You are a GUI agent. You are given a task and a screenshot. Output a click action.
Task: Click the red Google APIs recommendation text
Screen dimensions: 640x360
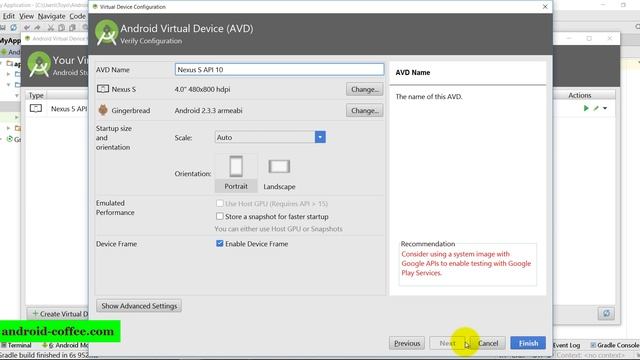pos(466,263)
